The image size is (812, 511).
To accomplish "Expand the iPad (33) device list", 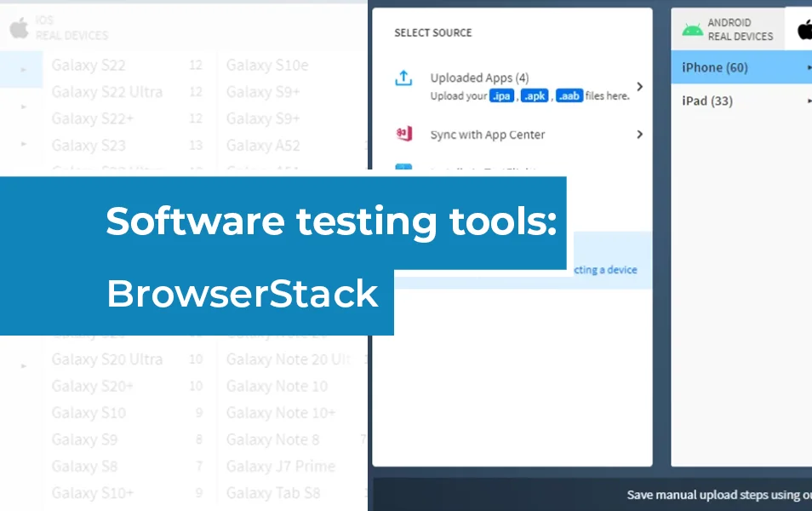I will point(809,100).
